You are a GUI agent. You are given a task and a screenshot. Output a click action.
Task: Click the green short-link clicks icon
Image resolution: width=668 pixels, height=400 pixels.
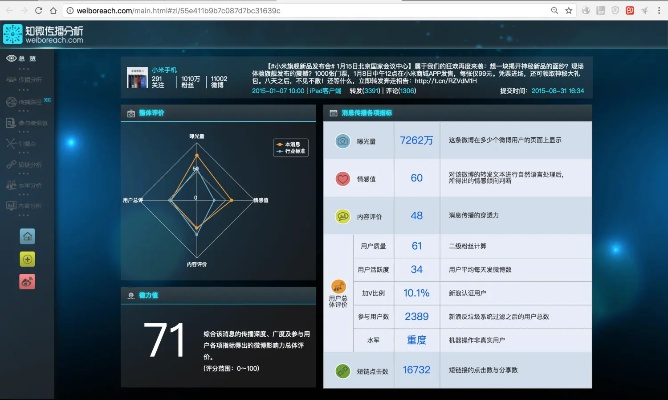click(x=342, y=369)
